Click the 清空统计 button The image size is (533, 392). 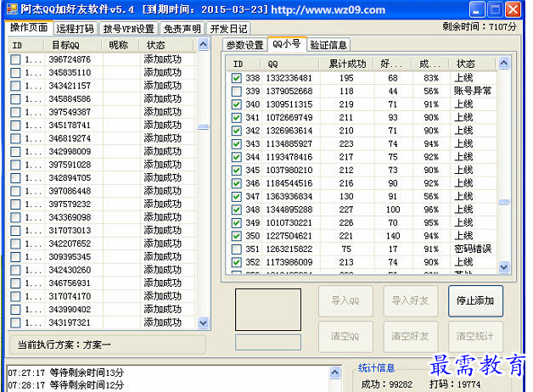pyautogui.click(x=475, y=337)
